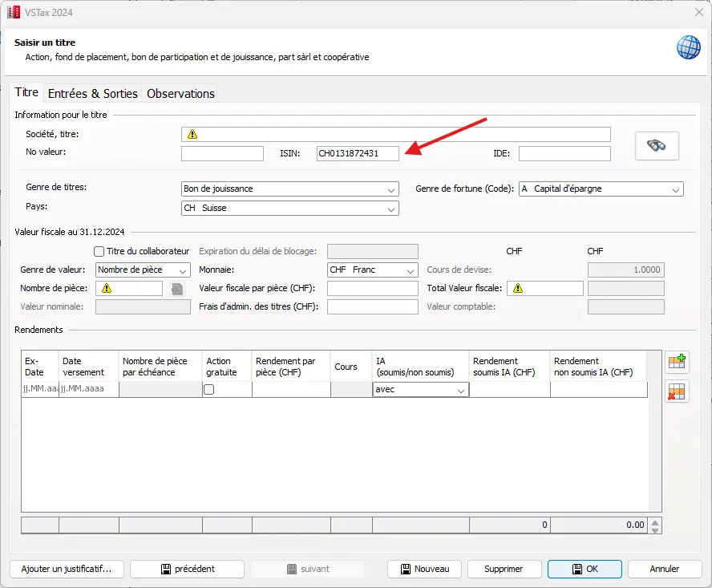The height and width of the screenshot is (588, 712).
Task: Open the Genre de titres dropdown
Action: click(289, 189)
